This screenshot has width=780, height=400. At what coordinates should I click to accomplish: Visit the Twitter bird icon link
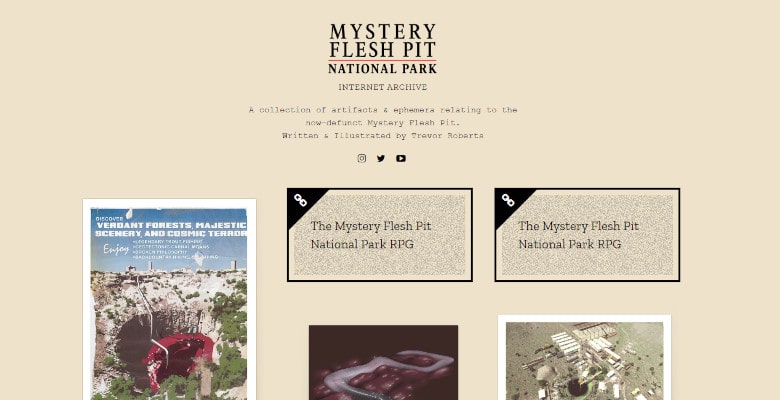[x=381, y=158]
